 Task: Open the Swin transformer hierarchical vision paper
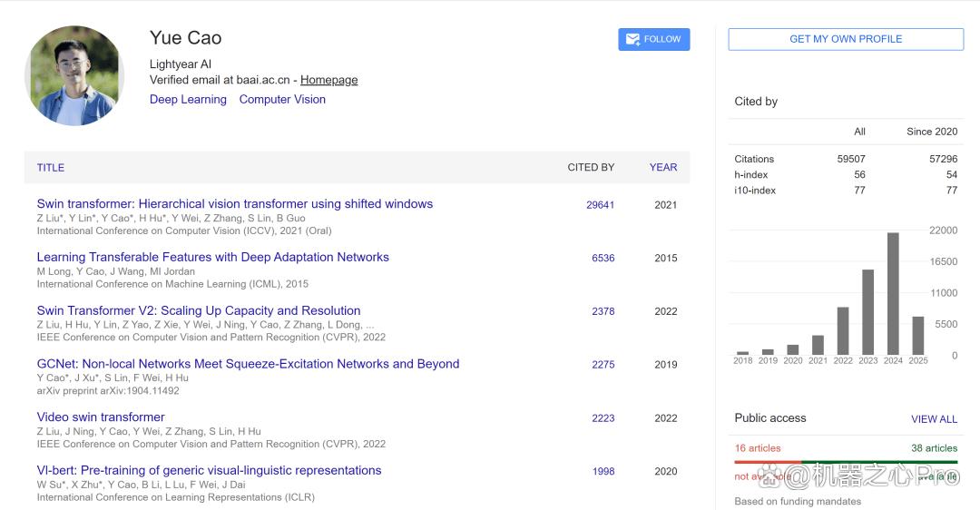234,204
